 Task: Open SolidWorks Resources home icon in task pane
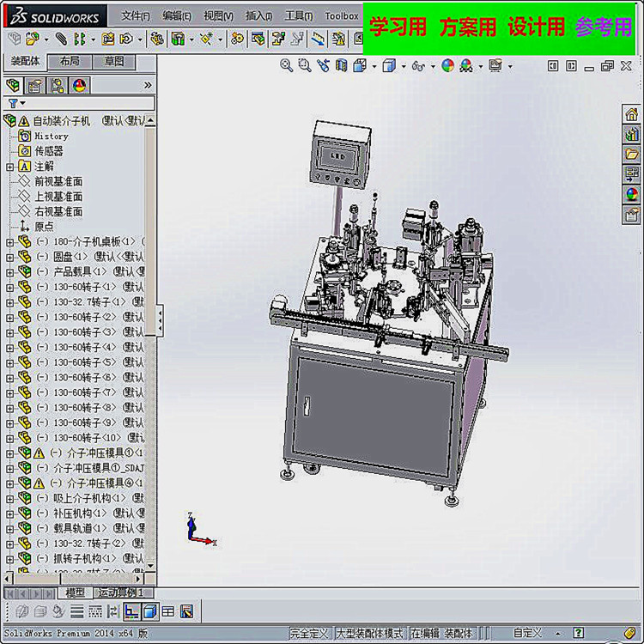point(632,114)
